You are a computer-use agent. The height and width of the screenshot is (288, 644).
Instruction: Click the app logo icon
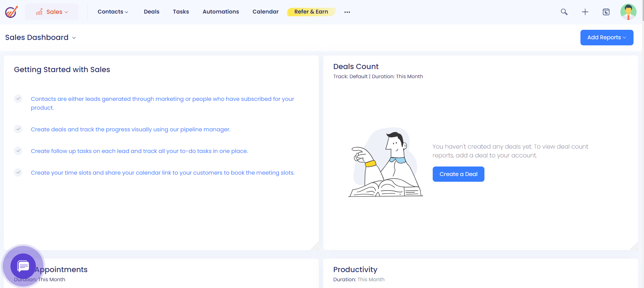(11, 12)
